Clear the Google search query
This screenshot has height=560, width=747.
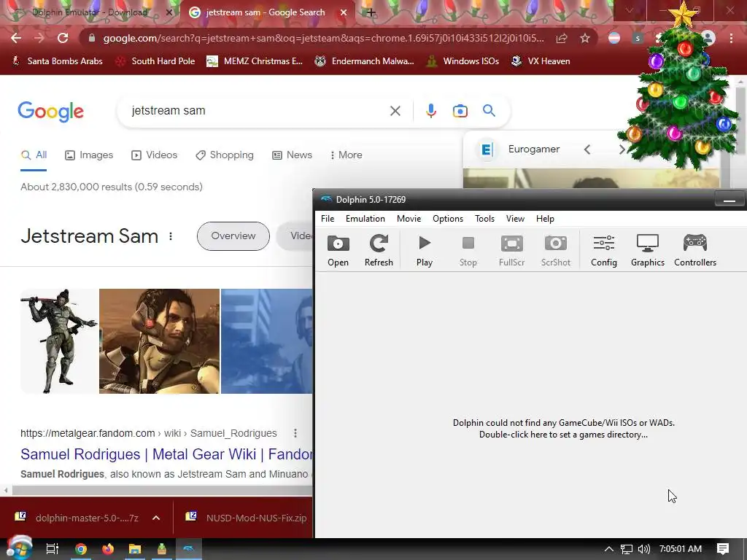coord(395,111)
